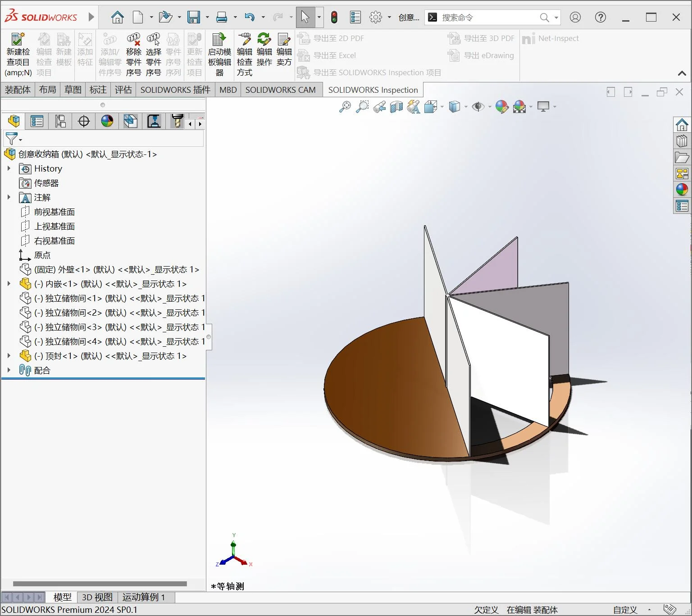Screen dimensions: 692x616
Task: Open the Edit Appearance color ball tool
Action: pos(501,107)
